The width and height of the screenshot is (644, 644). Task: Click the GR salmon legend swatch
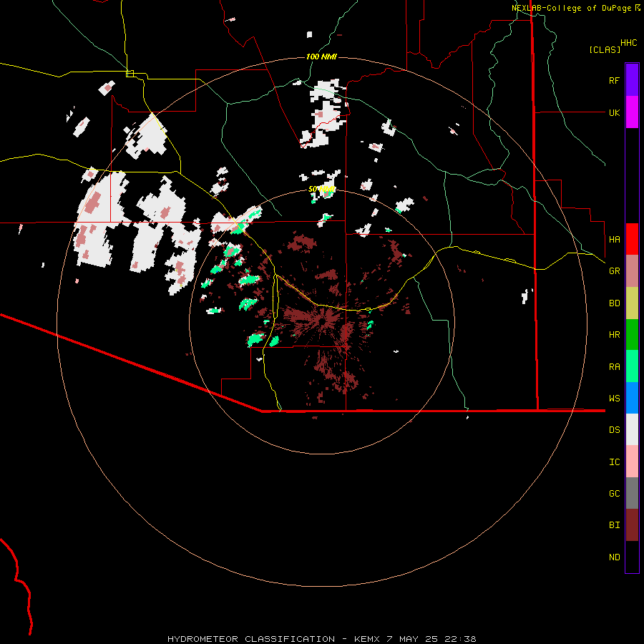(632, 271)
